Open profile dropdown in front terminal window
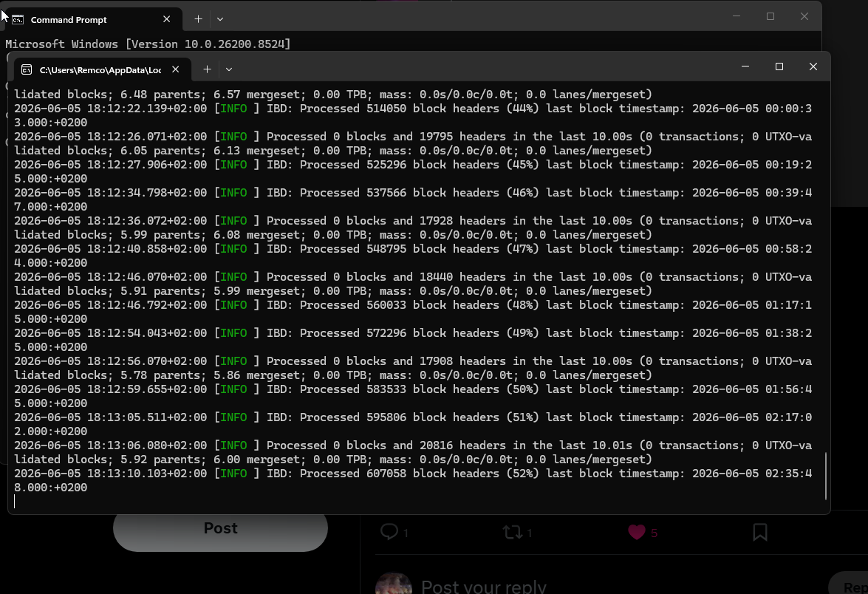Viewport: 868px width, 594px height. (x=228, y=69)
